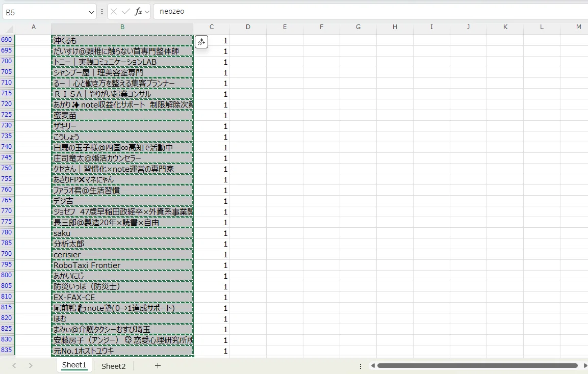Click cell containing RoboTaxi Frontier
This screenshot has width=588, height=374.
[122, 265]
